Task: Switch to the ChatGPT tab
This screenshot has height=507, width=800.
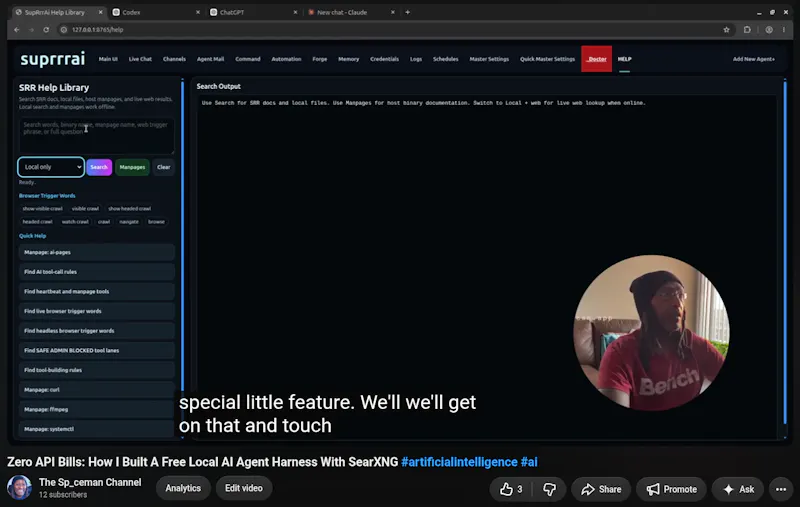Action: click(x=253, y=12)
